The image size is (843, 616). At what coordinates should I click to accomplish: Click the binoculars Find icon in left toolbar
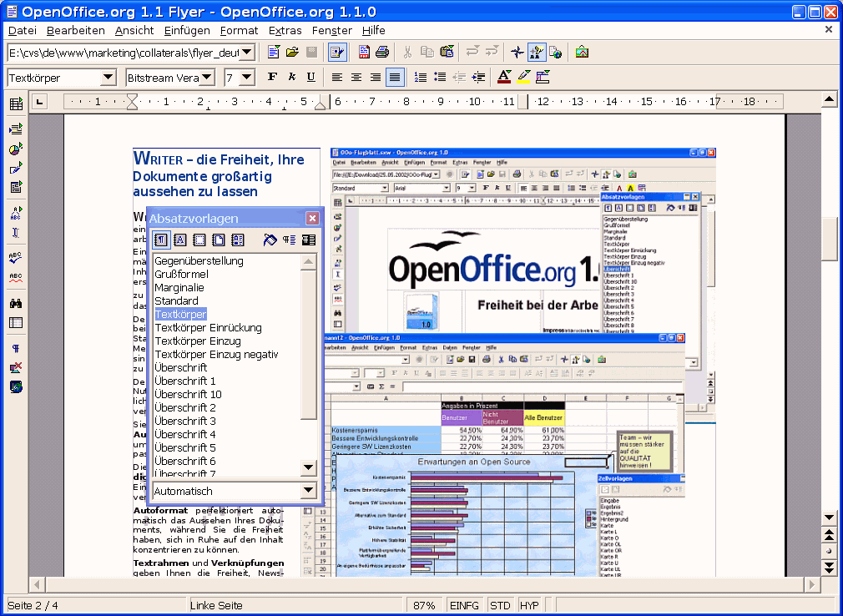16,303
